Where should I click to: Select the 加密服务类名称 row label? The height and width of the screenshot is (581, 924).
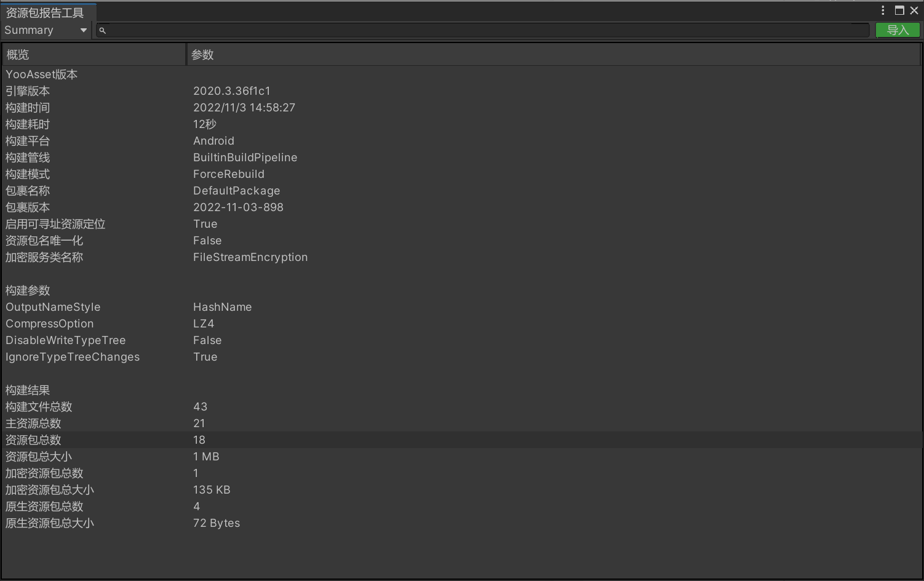44,257
